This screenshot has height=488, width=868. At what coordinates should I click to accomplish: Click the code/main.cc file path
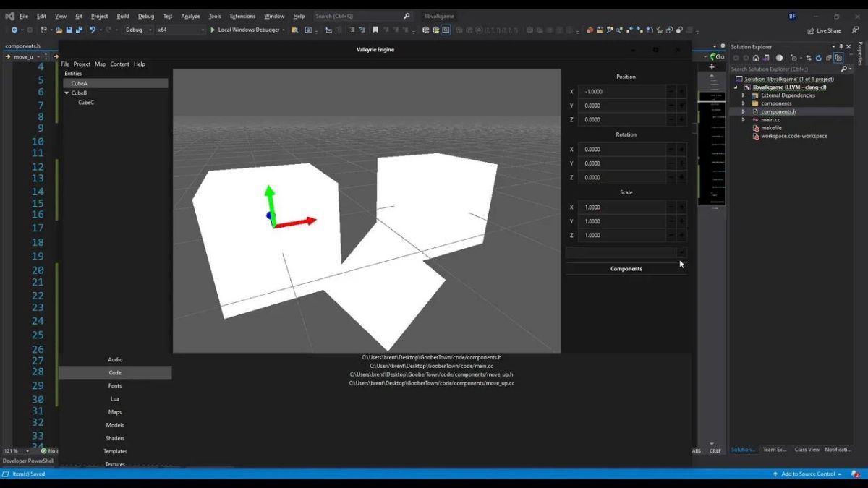(432, 366)
